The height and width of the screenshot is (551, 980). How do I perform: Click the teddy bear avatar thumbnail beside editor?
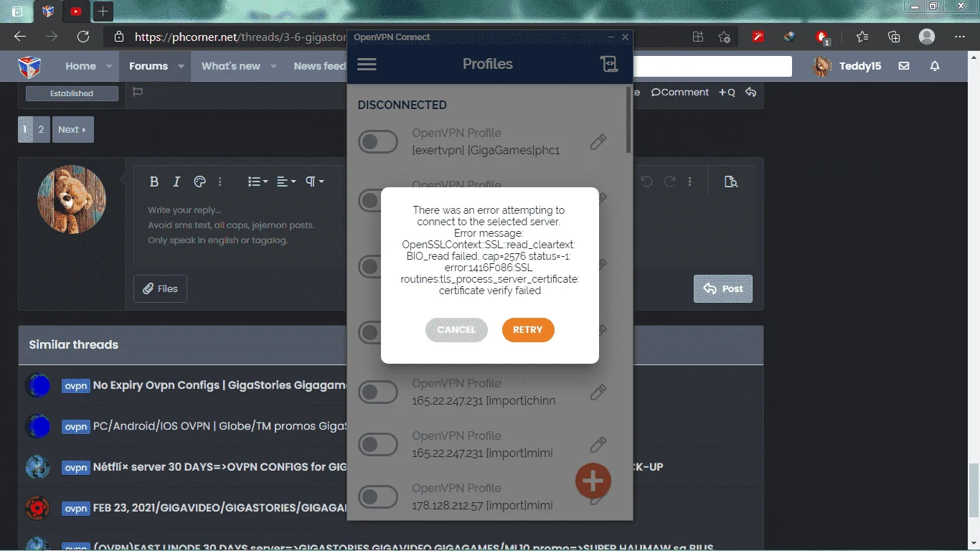point(72,199)
